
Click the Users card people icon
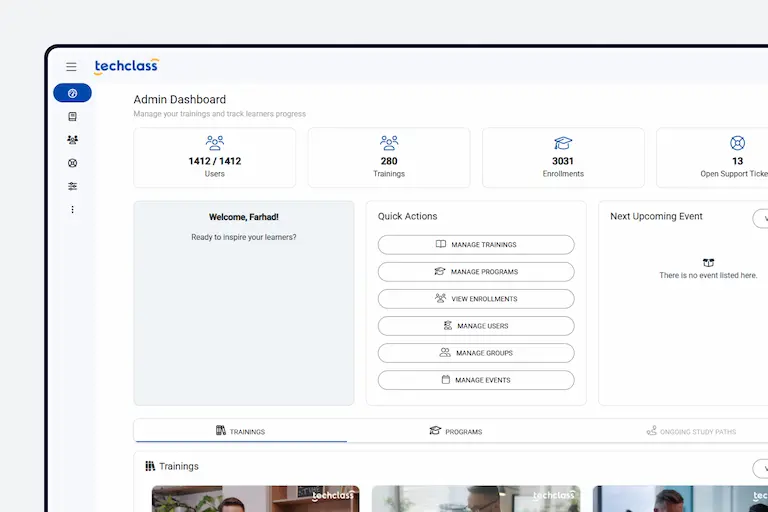215,143
